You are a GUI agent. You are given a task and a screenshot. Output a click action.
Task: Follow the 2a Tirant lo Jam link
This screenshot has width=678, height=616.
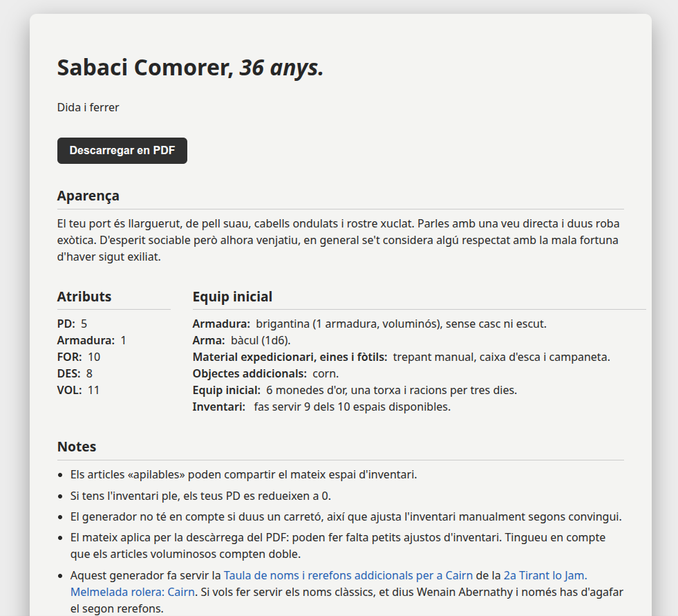coord(545,575)
